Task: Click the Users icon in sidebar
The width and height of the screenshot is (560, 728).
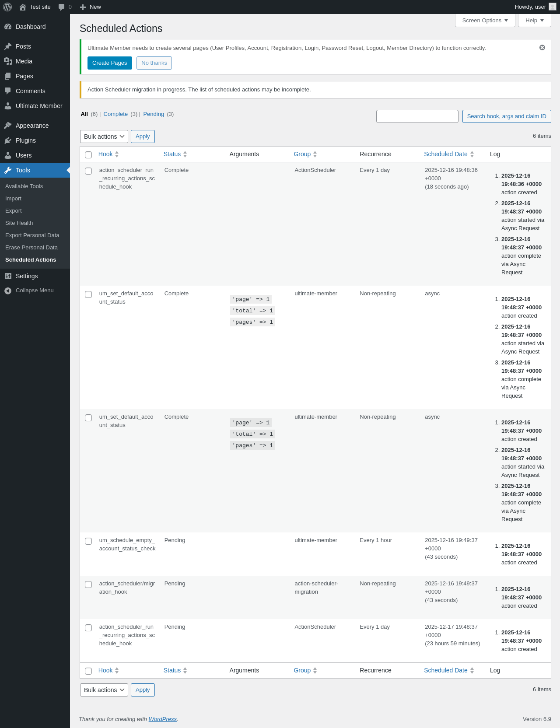Action: tap(8, 155)
